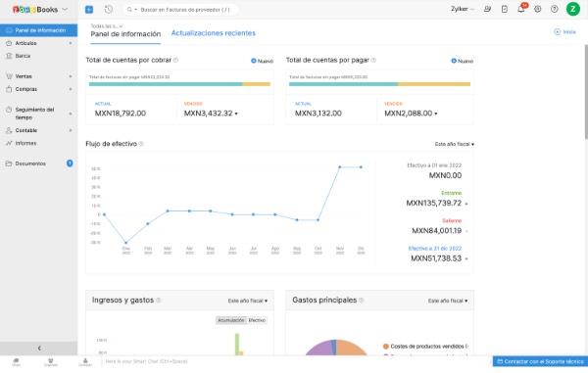Collapse the sidebar with the left chevron
The image size is (588, 373).
(39, 349)
